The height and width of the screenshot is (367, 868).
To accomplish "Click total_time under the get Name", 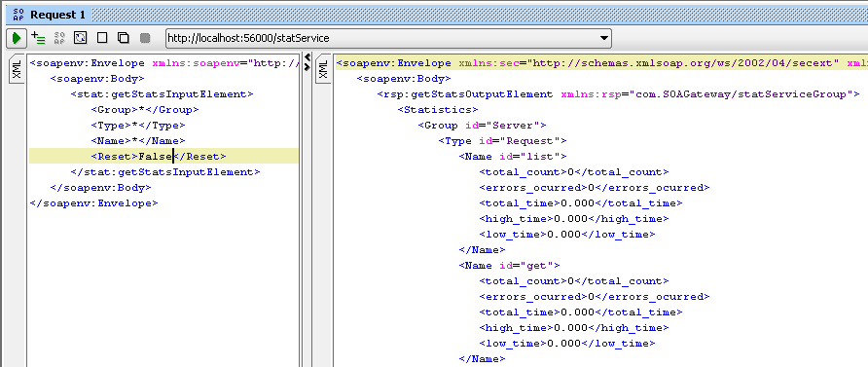I will tap(581, 312).
